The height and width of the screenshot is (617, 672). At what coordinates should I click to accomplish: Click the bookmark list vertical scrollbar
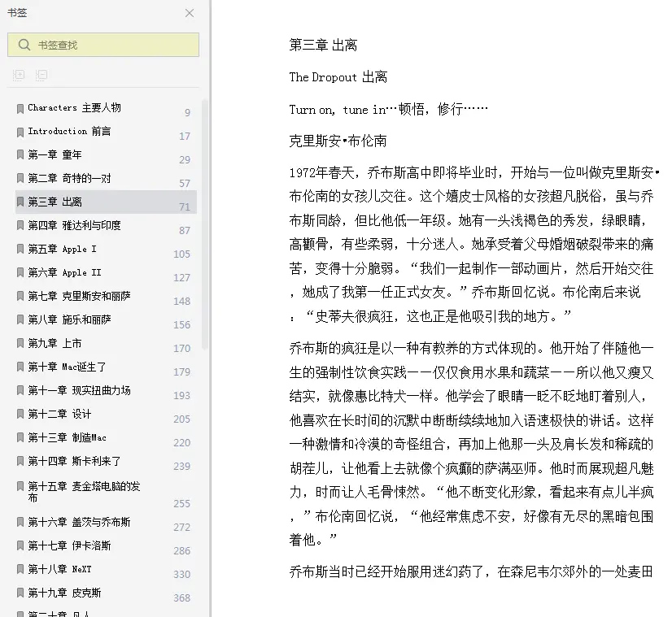[x=204, y=225]
